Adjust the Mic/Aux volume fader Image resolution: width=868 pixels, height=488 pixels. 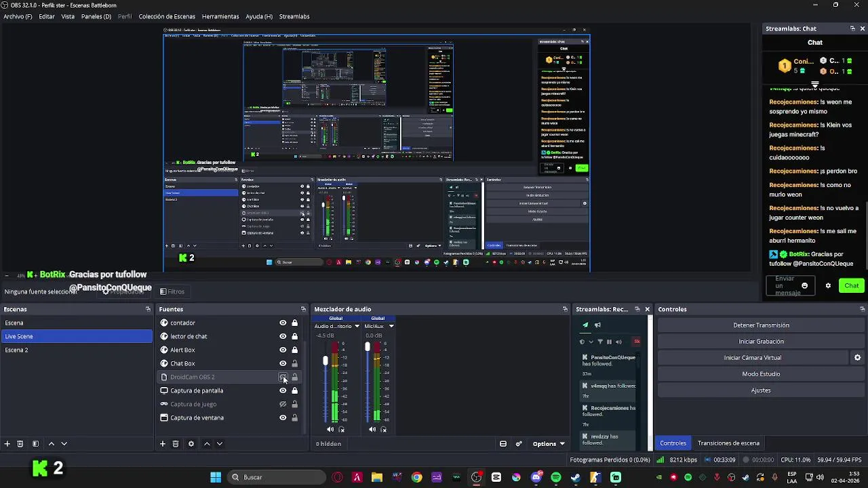coord(368,347)
